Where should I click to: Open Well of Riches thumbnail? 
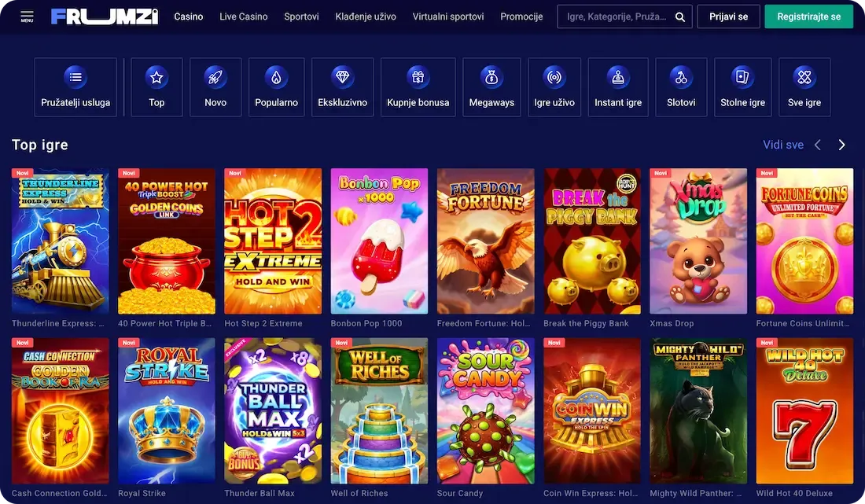click(x=379, y=410)
